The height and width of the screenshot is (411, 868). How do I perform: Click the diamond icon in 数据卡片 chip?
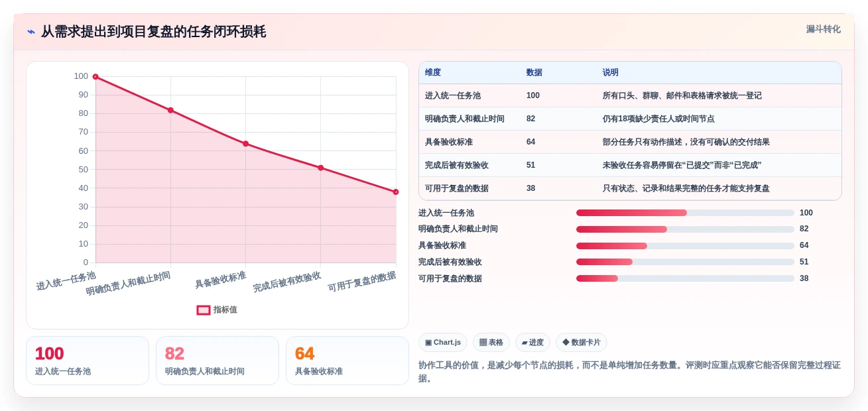pos(566,342)
